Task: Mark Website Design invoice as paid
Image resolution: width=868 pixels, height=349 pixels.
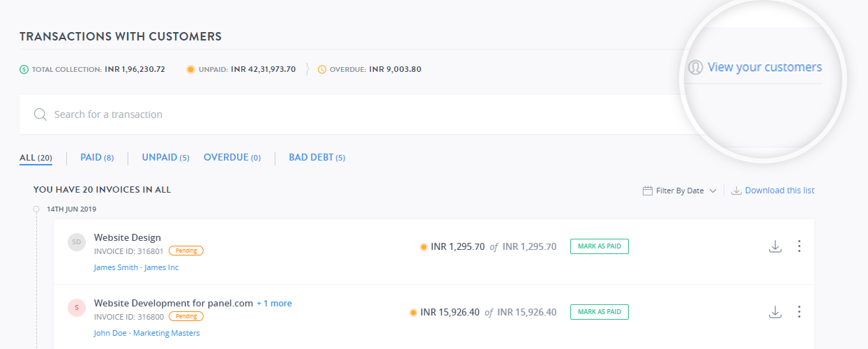Action: tap(599, 246)
